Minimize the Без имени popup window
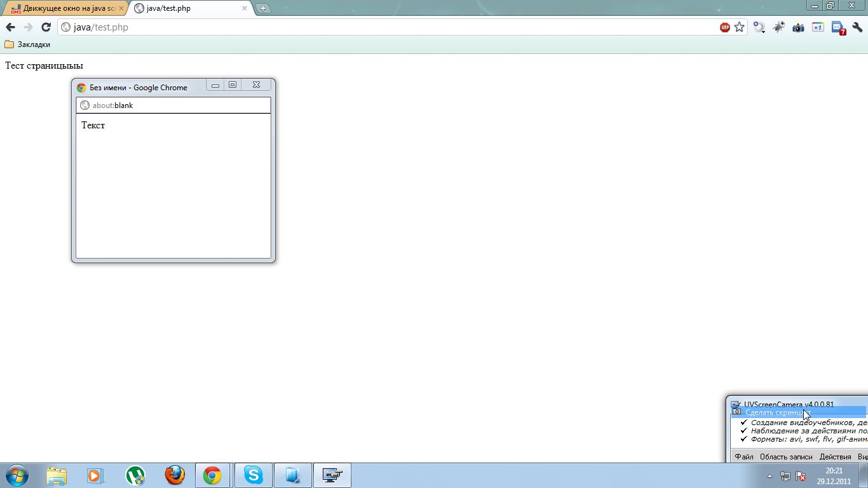Screen dimensions: 868x488 [x=215, y=85]
